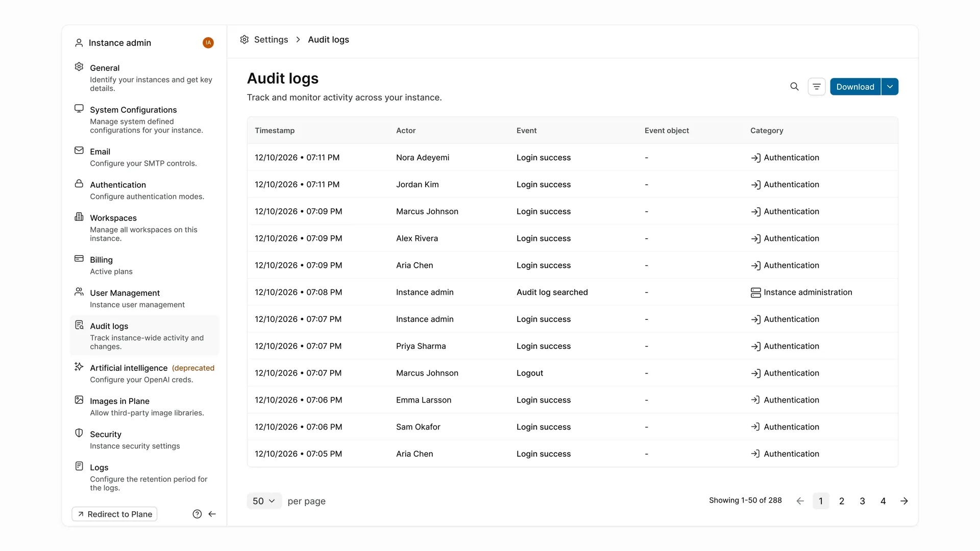The image size is (980, 551).
Task: Expand the Download options dropdown arrow
Action: (x=890, y=87)
